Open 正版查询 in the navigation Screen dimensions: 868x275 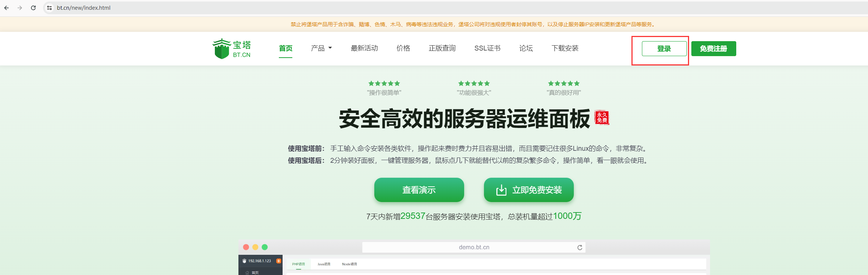(442, 48)
